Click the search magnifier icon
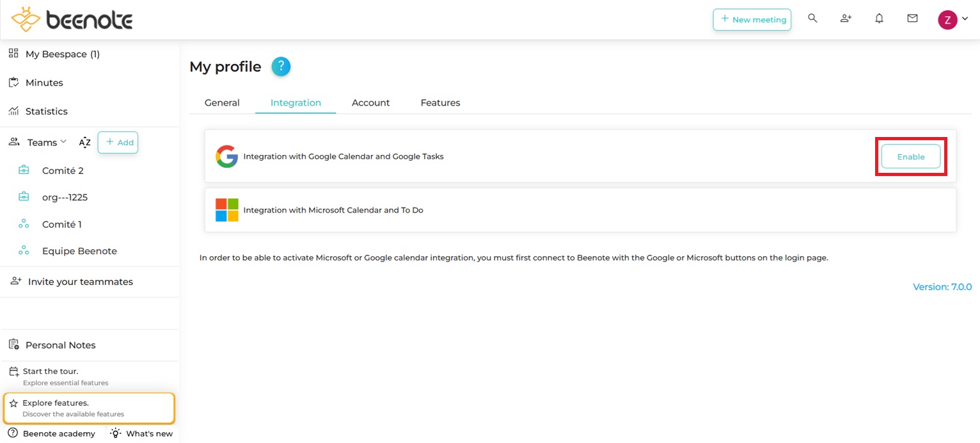Viewport: 980px width, 443px height. coord(812,19)
